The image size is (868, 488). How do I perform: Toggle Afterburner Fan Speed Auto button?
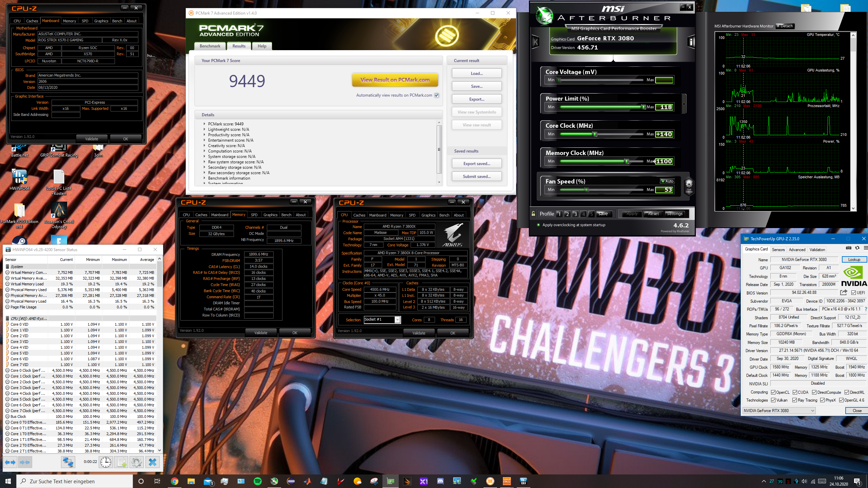click(x=667, y=181)
